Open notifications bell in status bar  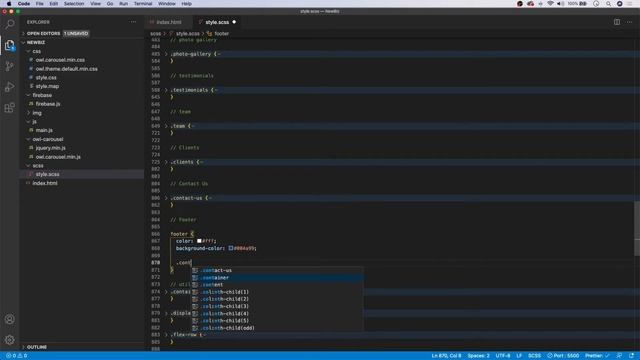(x=631, y=356)
